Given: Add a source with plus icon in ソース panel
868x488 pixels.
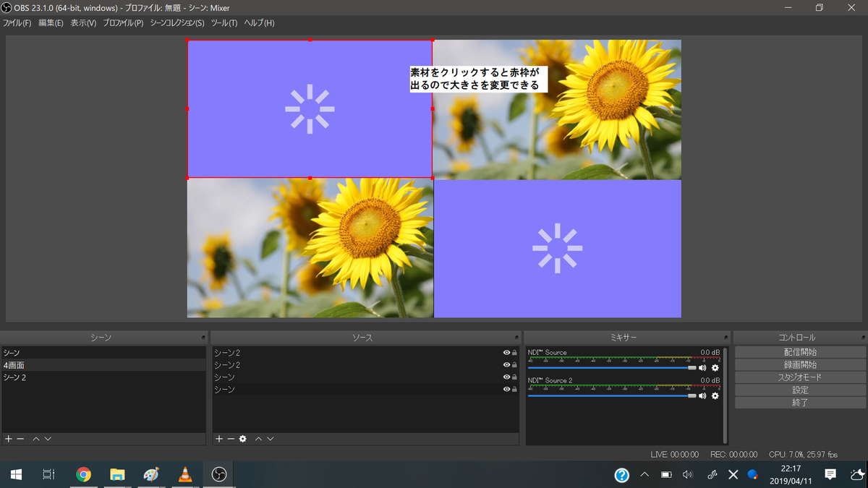Looking at the screenshot, I should point(219,439).
